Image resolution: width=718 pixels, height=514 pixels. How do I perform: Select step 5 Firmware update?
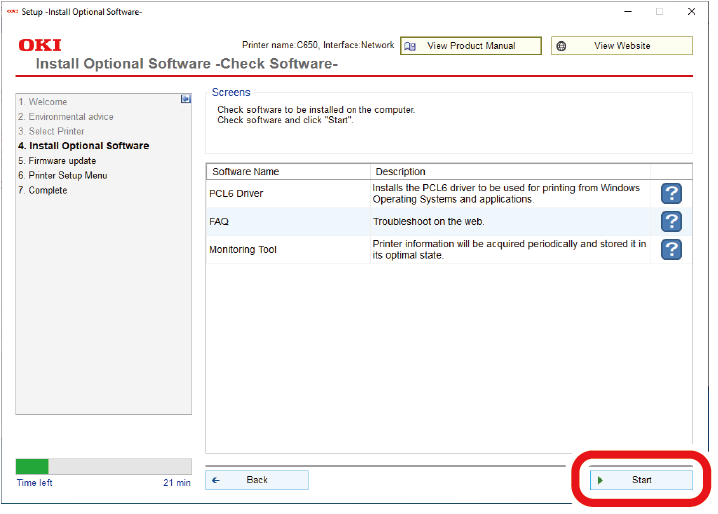56,161
